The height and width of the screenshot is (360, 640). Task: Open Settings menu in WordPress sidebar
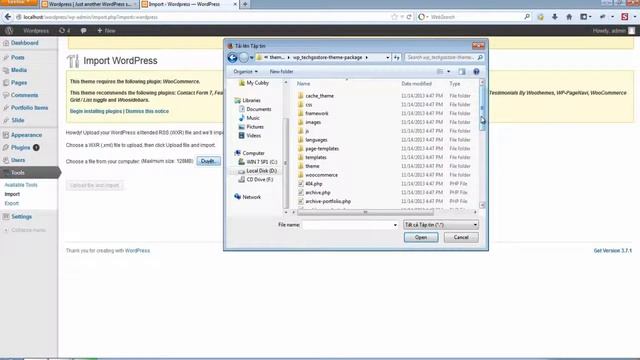(x=21, y=217)
